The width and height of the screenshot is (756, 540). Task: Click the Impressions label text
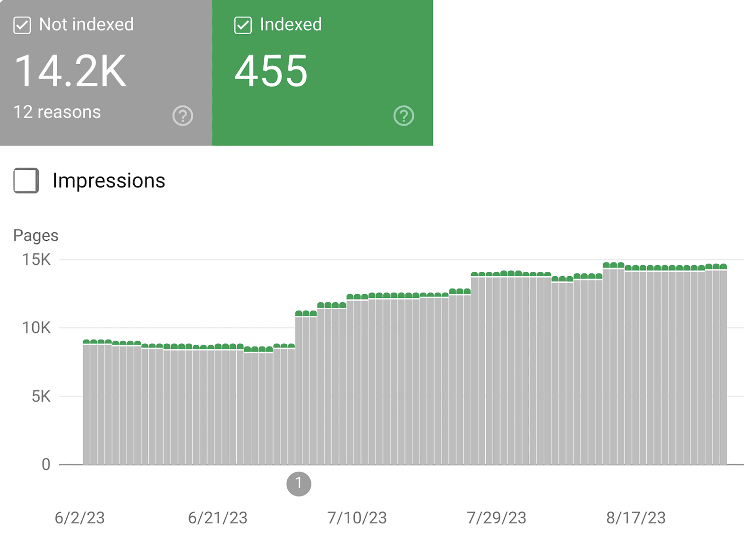pos(109,181)
